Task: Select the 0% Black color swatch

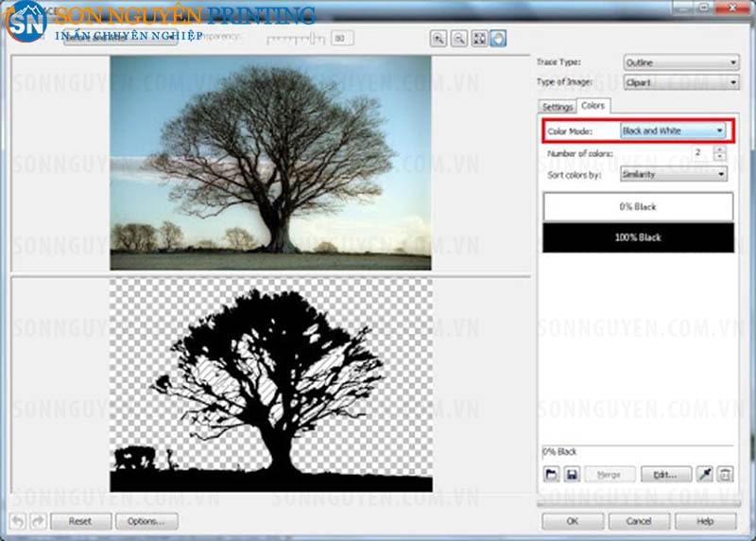Action: coord(638,206)
